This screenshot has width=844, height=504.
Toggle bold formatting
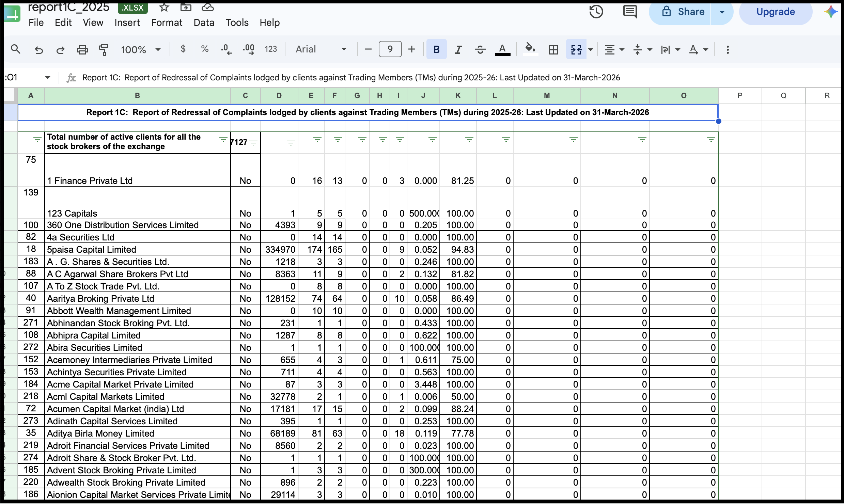(436, 49)
